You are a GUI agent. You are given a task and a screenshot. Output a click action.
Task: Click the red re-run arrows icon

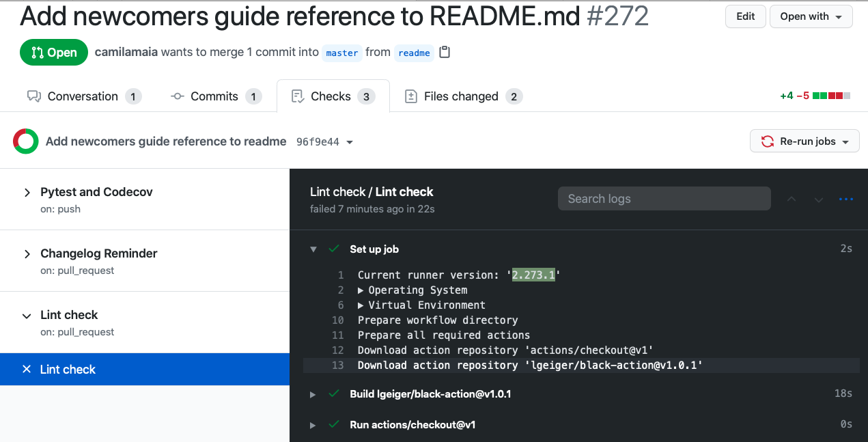pyautogui.click(x=767, y=141)
